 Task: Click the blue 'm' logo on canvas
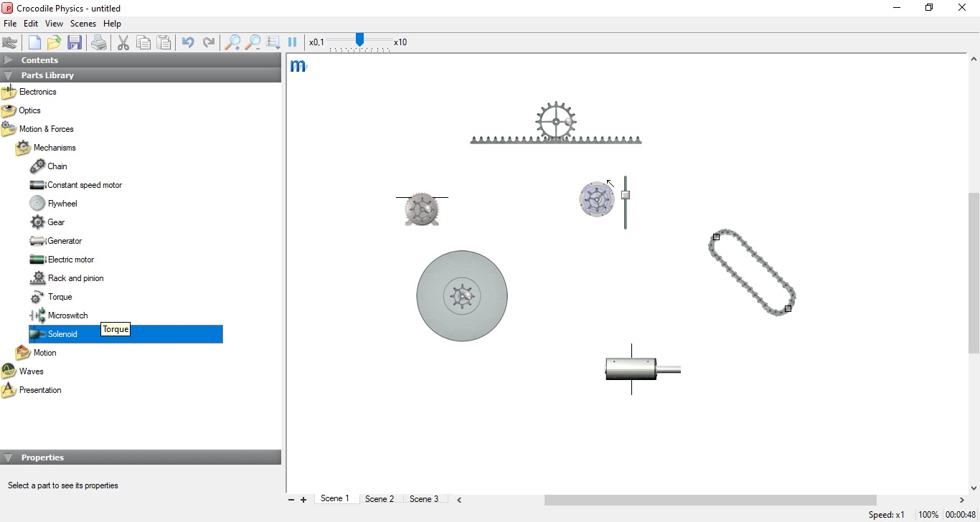pyautogui.click(x=298, y=67)
